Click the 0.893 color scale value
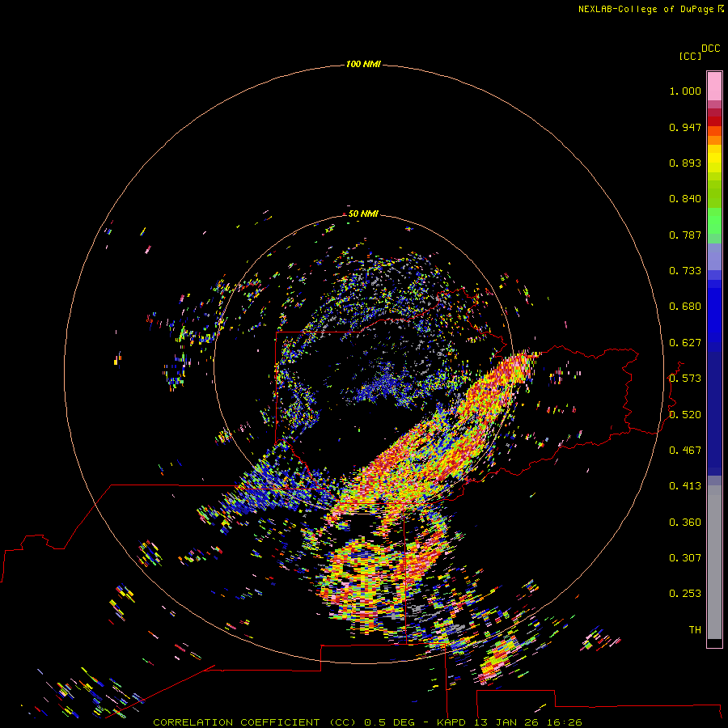The height and width of the screenshot is (728, 728). coord(685,163)
